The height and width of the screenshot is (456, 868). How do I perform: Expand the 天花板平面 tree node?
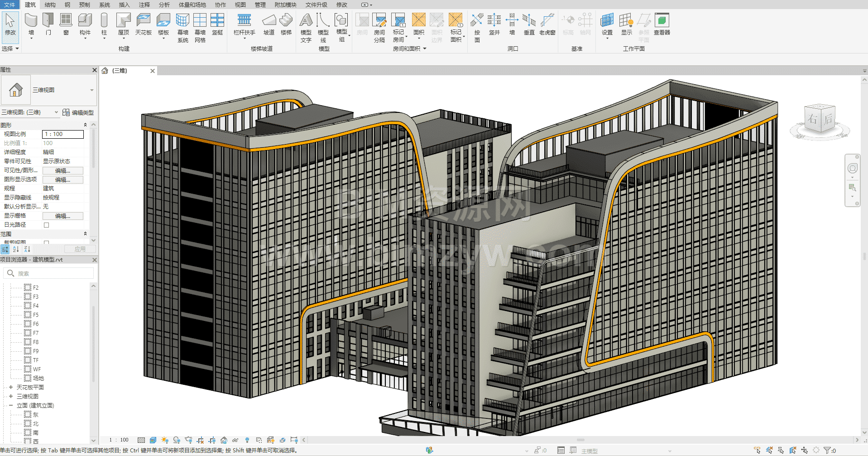coord(11,387)
